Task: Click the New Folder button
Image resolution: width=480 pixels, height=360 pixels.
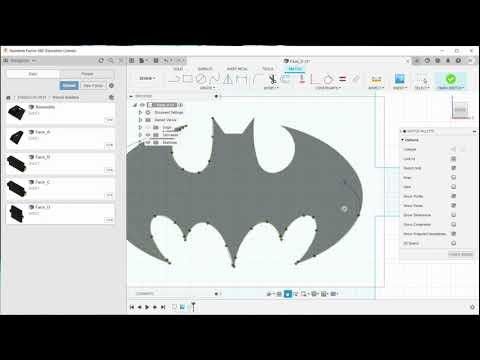Action: [x=93, y=86]
